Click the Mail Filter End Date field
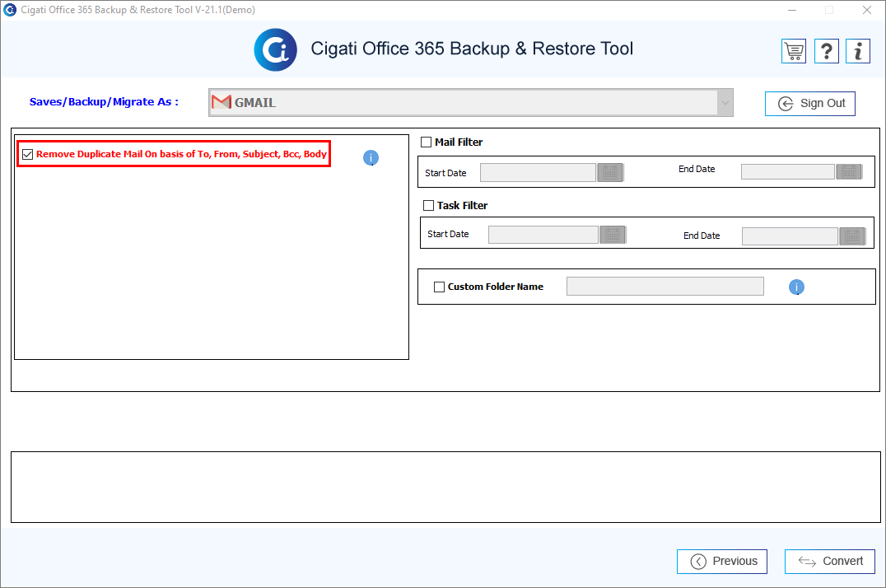Image resolution: width=886 pixels, height=588 pixels. [x=788, y=172]
